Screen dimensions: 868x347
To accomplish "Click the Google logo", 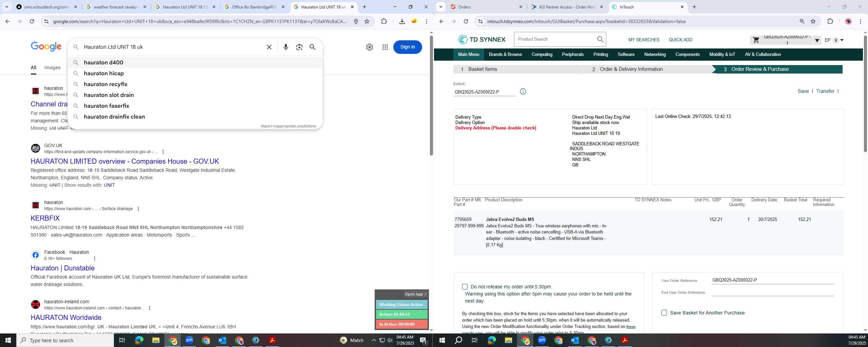I will point(46,46).
